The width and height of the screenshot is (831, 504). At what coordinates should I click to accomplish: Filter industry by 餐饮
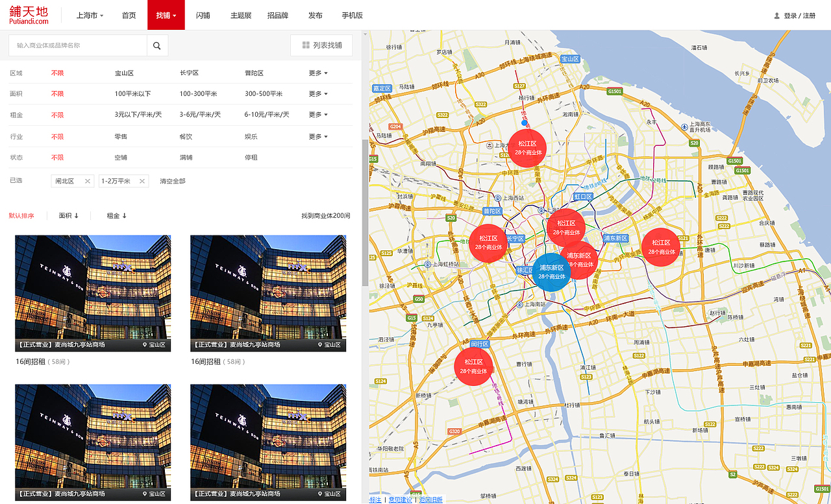click(186, 137)
